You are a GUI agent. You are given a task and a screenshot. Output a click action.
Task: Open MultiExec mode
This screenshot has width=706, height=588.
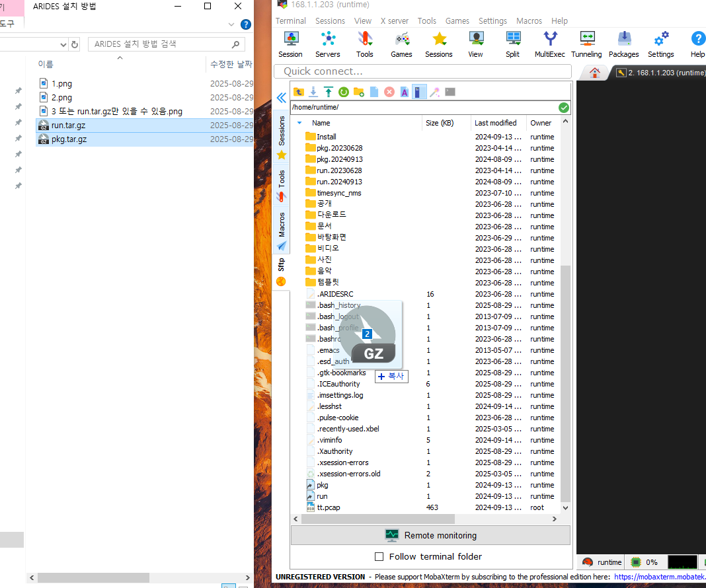click(549, 44)
